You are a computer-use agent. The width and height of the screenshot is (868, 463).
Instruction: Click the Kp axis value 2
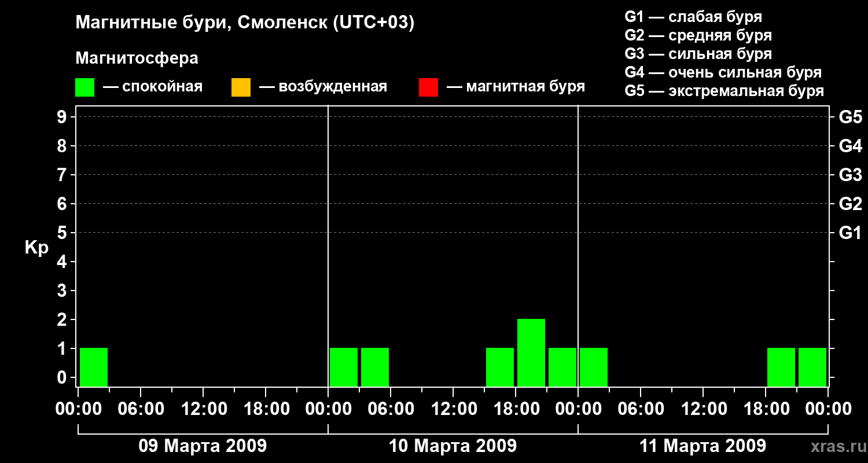[63, 319]
